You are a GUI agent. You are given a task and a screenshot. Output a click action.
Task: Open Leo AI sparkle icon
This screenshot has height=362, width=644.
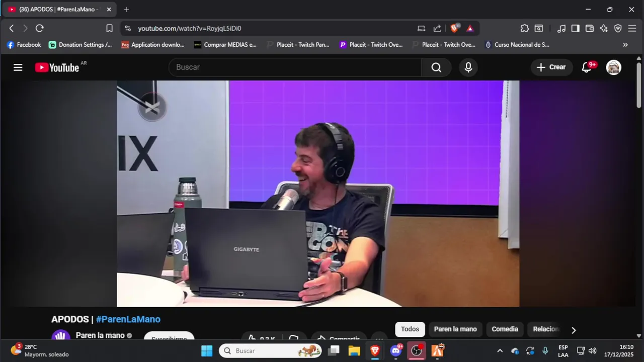click(x=604, y=29)
